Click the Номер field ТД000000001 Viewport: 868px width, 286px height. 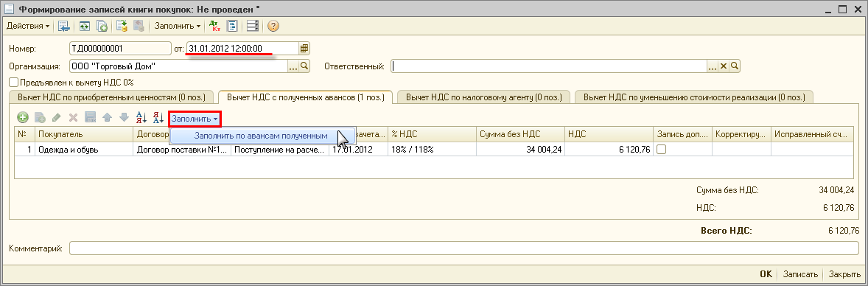[120, 49]
